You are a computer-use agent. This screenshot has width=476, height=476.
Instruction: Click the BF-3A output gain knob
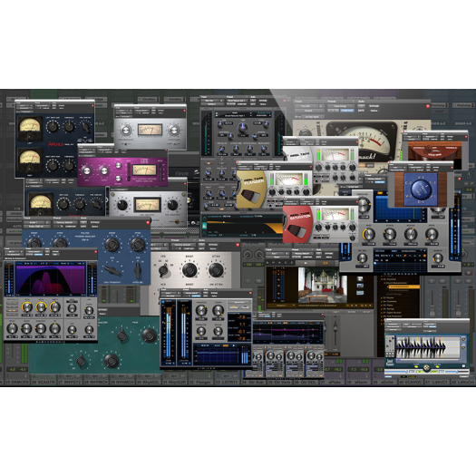point(174,131)
